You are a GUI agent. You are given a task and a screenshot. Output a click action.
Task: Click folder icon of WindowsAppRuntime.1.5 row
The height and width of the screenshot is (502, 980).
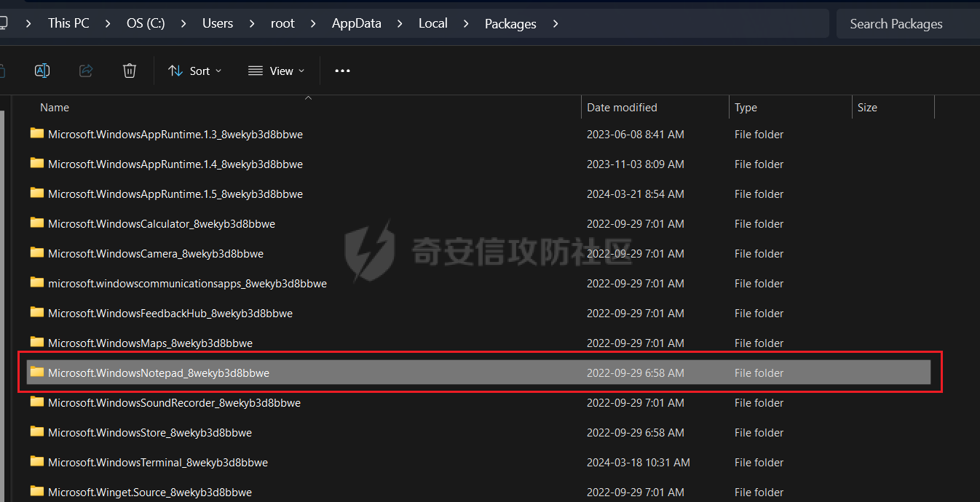point(37,193)
